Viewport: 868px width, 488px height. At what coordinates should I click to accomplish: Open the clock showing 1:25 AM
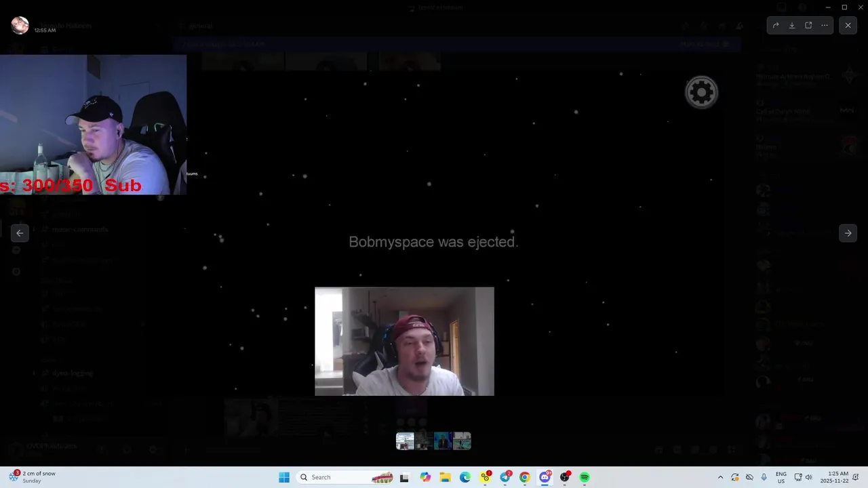pyautogui.click(x=834, y=477)
